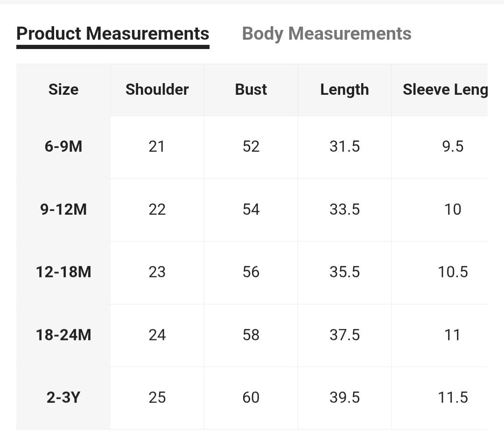Image resolution: width=504 pixels, height=436 pixels.
Task: Click shoulder value 21 in 6-9M row
Action: pos(157,147)
